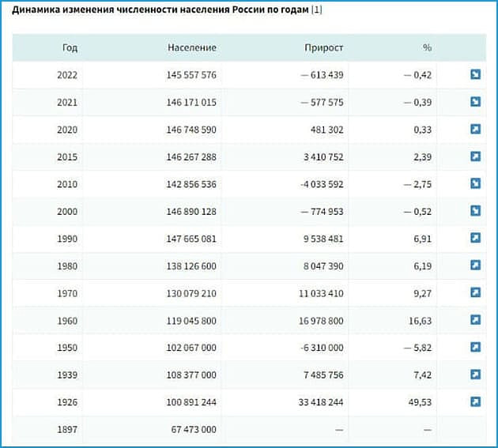Click population value 102 067 000
The width and height of the screenshot is (498, 448).
click(191, 348)
